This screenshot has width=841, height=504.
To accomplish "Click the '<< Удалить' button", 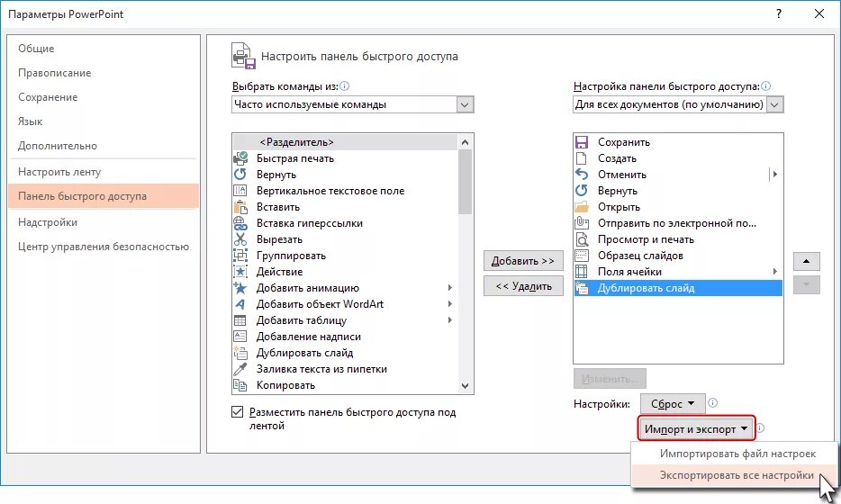I will (x=523, y=286).
